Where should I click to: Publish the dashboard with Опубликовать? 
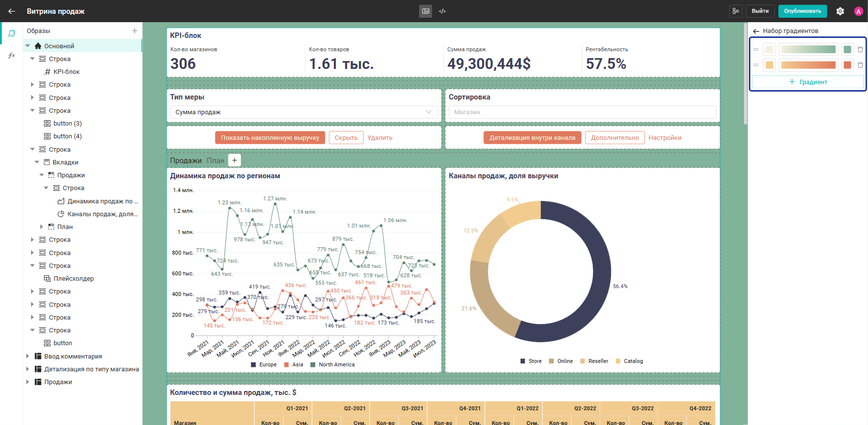(803, 11)
